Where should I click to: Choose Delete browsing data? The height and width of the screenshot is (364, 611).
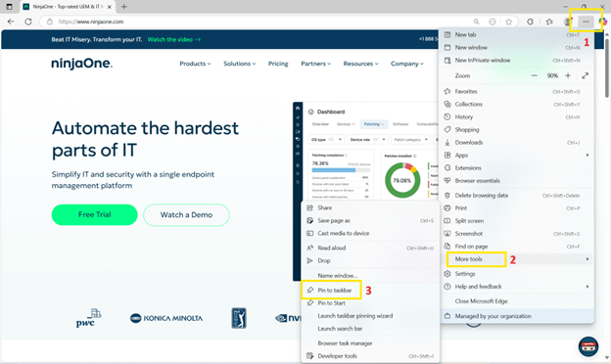coord(517,196)
